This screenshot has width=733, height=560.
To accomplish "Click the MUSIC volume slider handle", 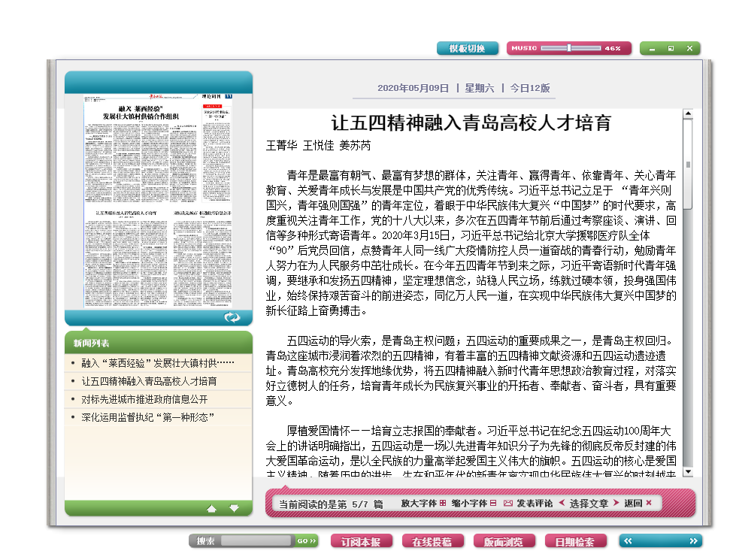I will tap(569, 48).
